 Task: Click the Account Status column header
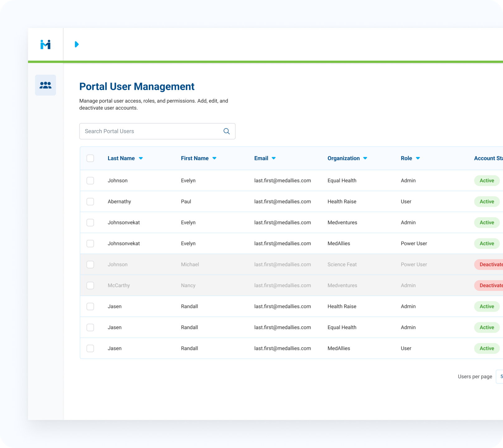[488, 158]
